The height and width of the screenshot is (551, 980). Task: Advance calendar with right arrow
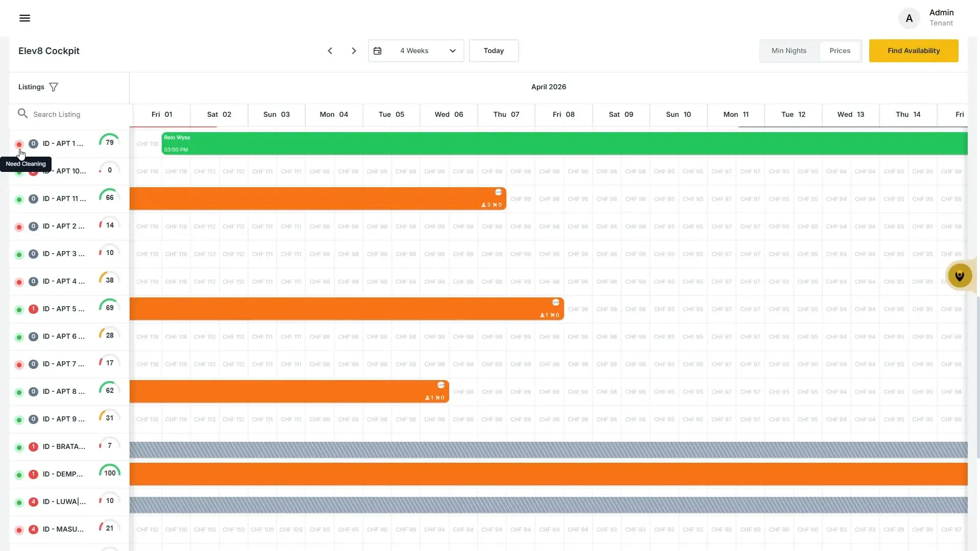[x=354, y=51]
